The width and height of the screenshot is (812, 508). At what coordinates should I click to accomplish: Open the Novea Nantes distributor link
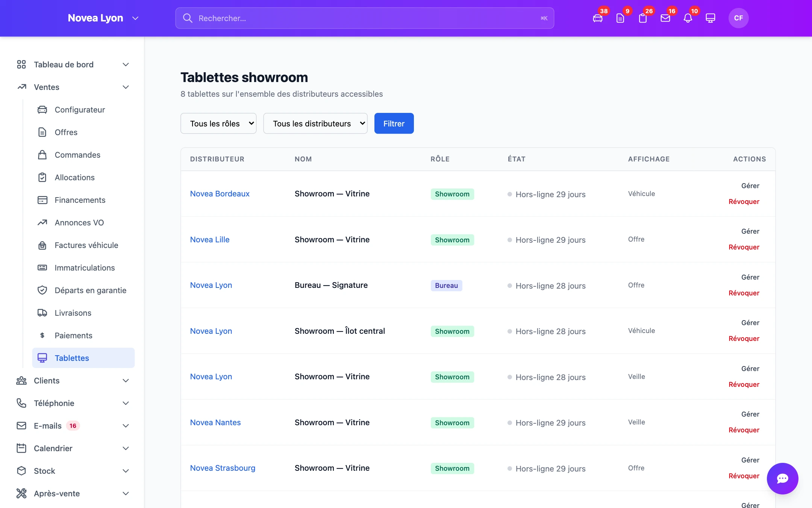pos(215,423)
